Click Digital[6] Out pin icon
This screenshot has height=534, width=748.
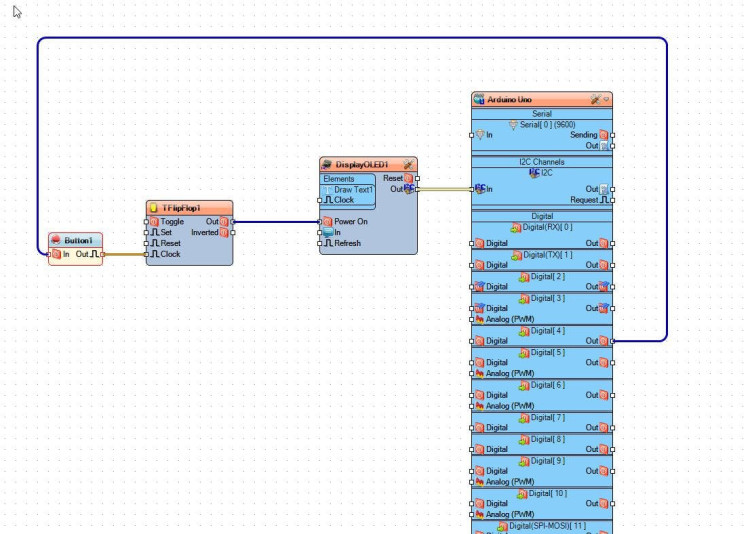tap(604, 395)
